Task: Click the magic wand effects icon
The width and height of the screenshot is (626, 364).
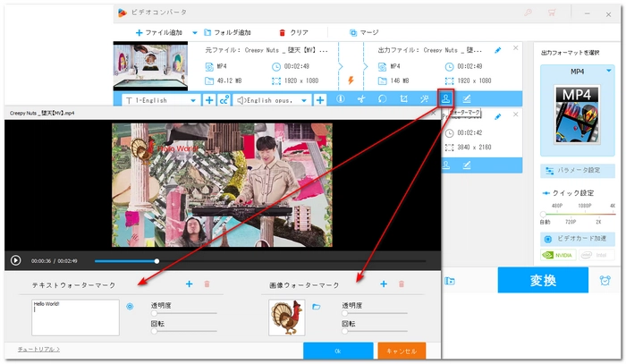Action: click(424, 99)
